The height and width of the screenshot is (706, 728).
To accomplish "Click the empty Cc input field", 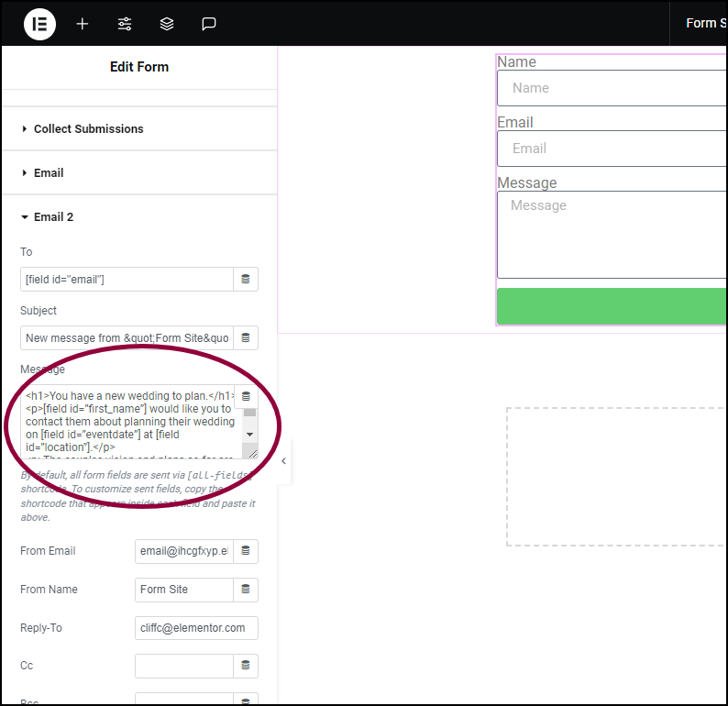I will click(x=184, y=666).
